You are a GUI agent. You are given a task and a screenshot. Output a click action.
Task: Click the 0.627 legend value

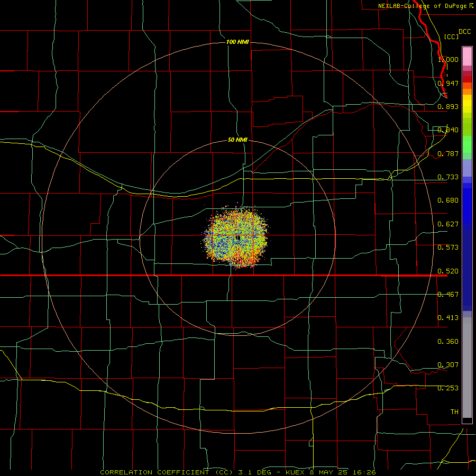coord(448,224)
